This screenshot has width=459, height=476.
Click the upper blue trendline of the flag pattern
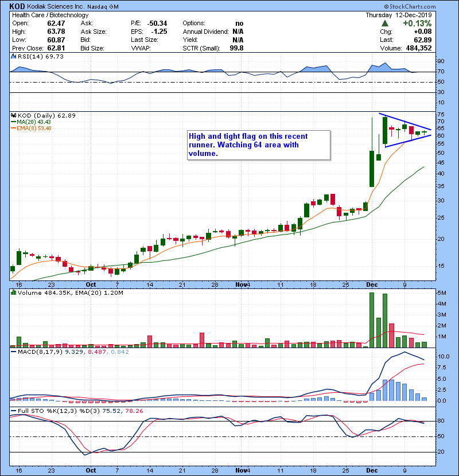[405, 122]
